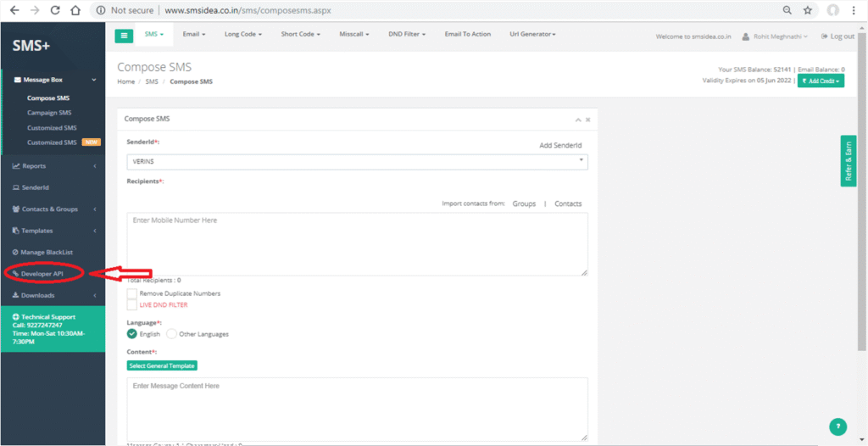Open the SenderId VERINS dropdown
Viewport: 868px width, 446px height.
pyautogui.click(x=357, y=161)
